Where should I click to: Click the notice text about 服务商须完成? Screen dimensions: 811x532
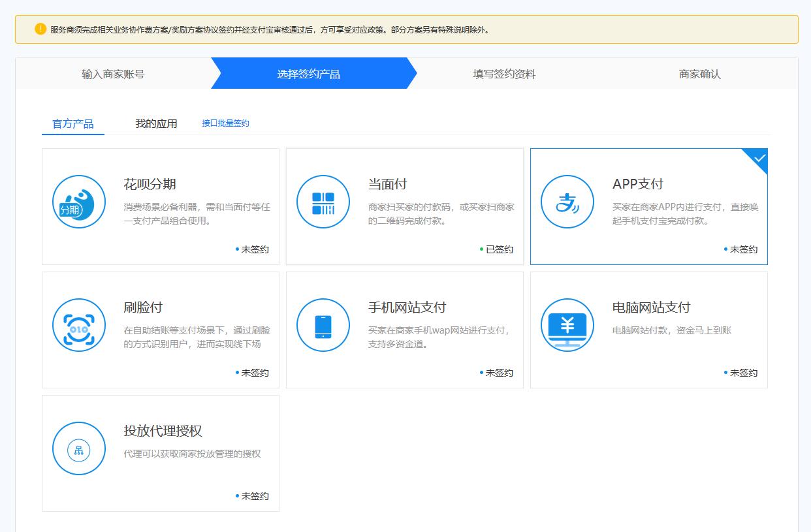(x=270, y=30)
